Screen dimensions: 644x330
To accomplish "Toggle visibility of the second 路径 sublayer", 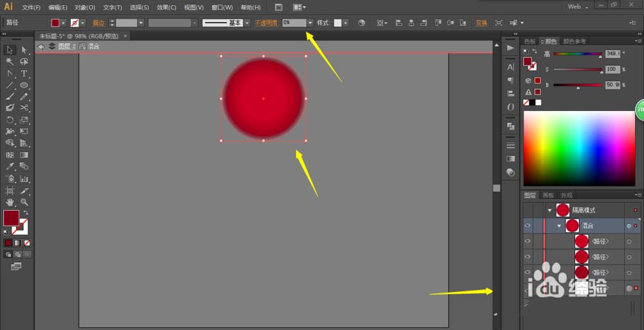I will 527,257.
